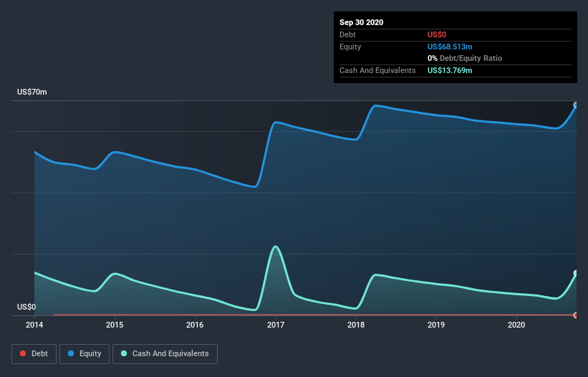This screenshot has width=588, height=377.
Task: Click the US$70m y-axis label
Action: 32,92
